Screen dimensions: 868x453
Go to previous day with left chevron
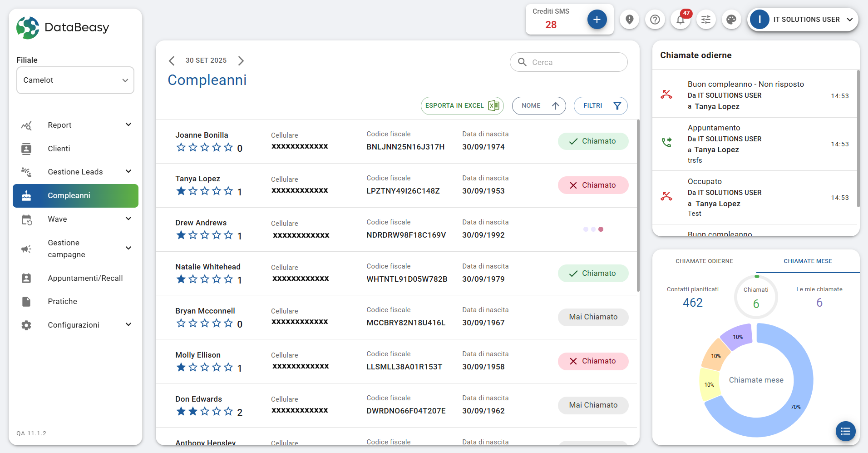[x=172, y=61]
